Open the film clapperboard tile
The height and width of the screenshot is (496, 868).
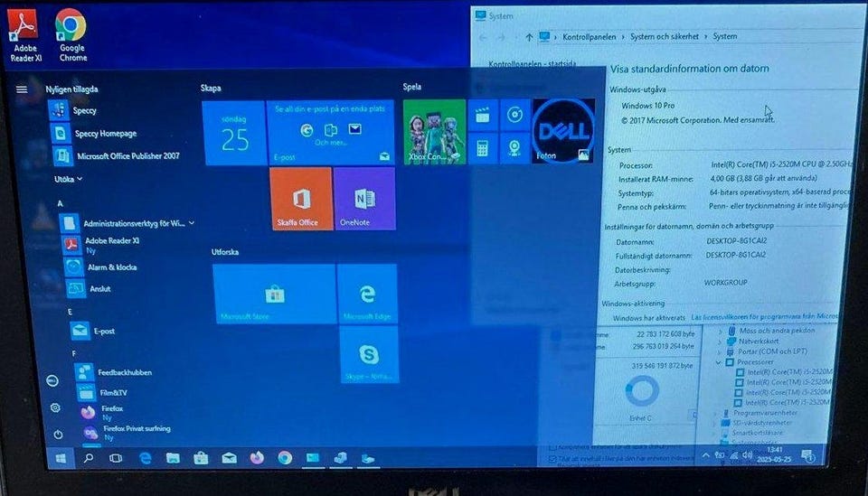(x=483, y=115)
